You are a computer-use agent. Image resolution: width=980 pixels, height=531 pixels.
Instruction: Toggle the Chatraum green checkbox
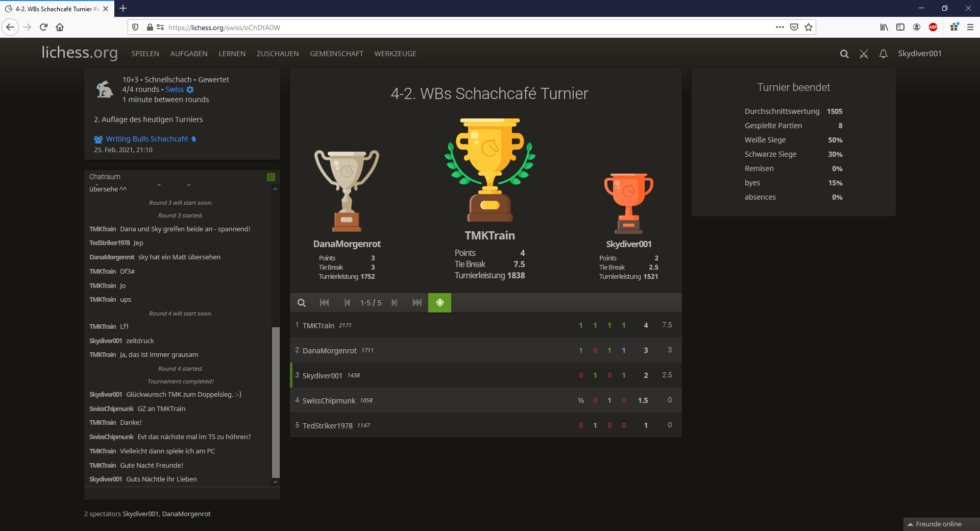(x=271, y=177)
